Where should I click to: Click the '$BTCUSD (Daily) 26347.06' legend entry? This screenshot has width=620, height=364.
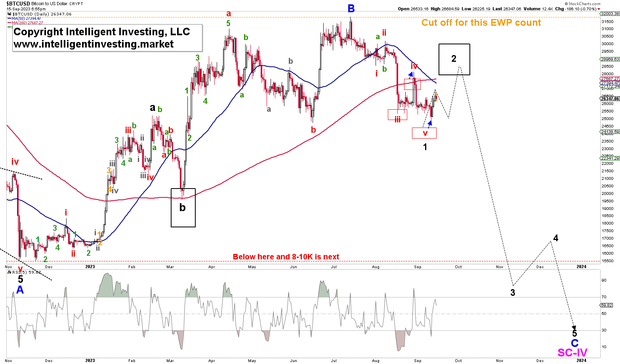click(x=39, y=14)
